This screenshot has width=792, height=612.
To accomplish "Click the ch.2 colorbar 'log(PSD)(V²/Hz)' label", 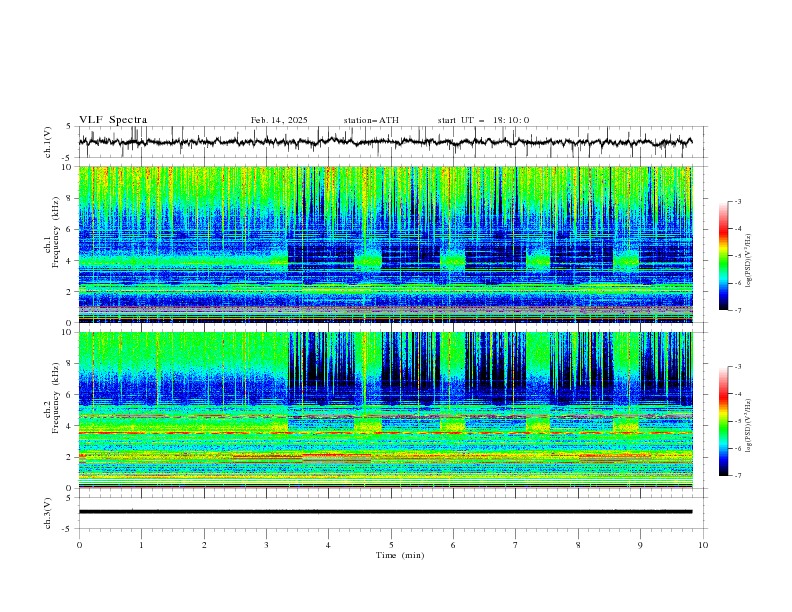I will tap(748, 426).
